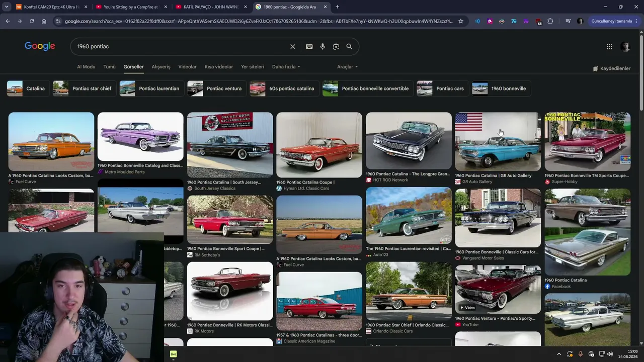Viewport: 644px width, 362px height.
Task: Open the red Catalina Coupe Hyman image
Action: pos(319,145)
